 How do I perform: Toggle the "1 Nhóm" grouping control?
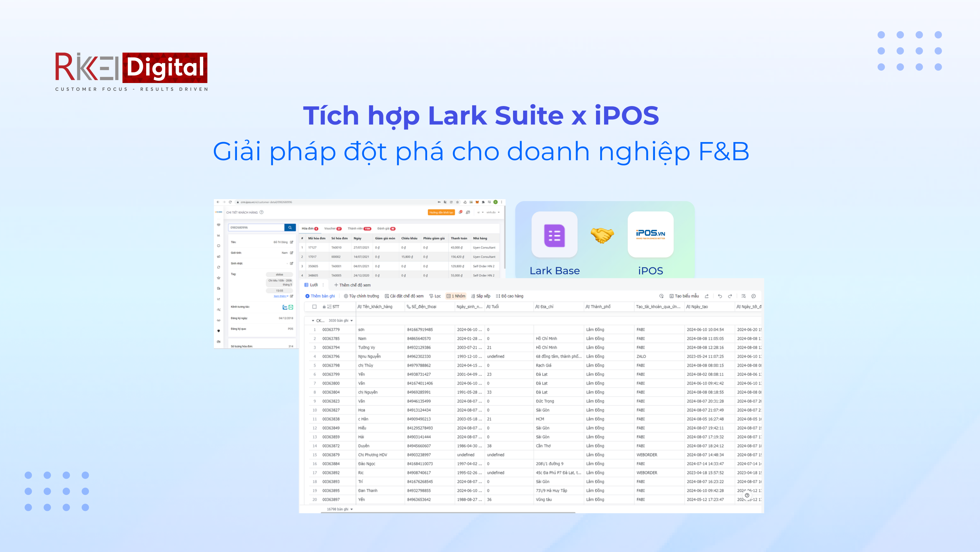tap(456, 296)
